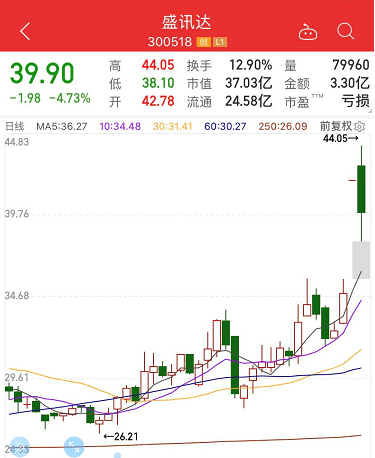Viewport: 375px width, 458px height.
Task: Tap the back arrow in header
Action: click(25, 32)
